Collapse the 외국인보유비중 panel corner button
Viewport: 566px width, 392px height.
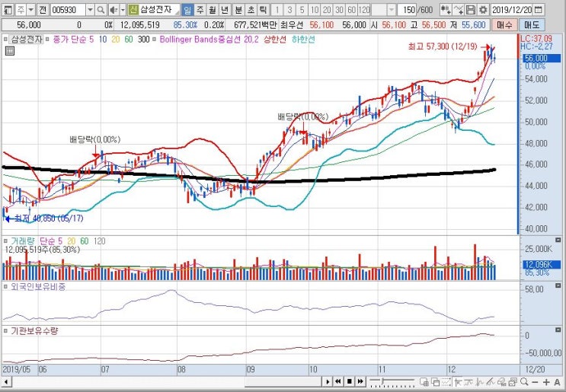[558, 285]
